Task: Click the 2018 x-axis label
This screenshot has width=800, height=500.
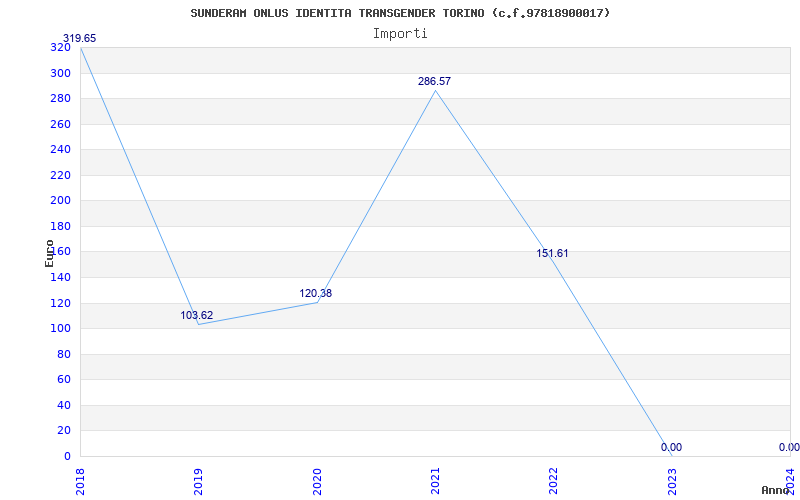Action: pyautogui.click(x=80, y=481)
